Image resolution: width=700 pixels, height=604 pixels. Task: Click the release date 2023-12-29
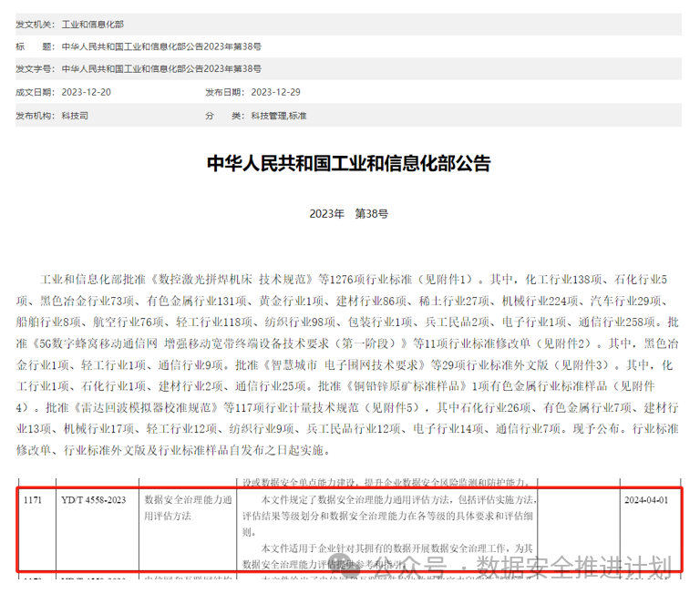tap(275, 92)
